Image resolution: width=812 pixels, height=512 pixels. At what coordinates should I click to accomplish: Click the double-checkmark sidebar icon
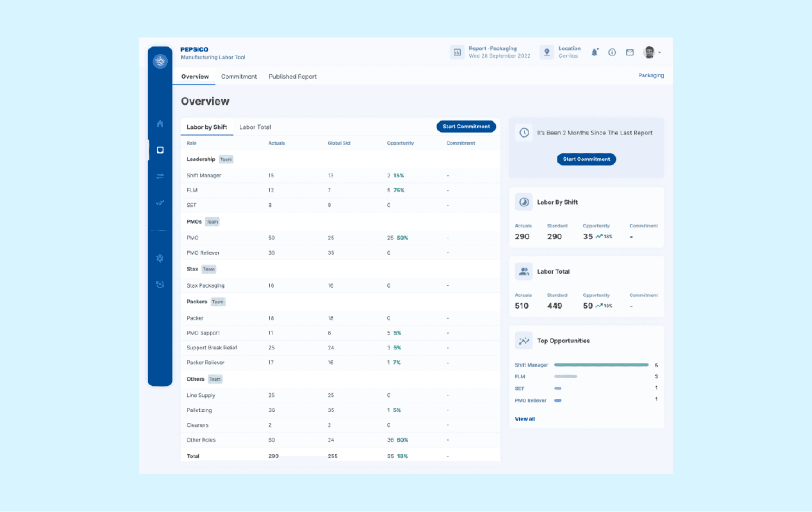(x=160, y=202)
